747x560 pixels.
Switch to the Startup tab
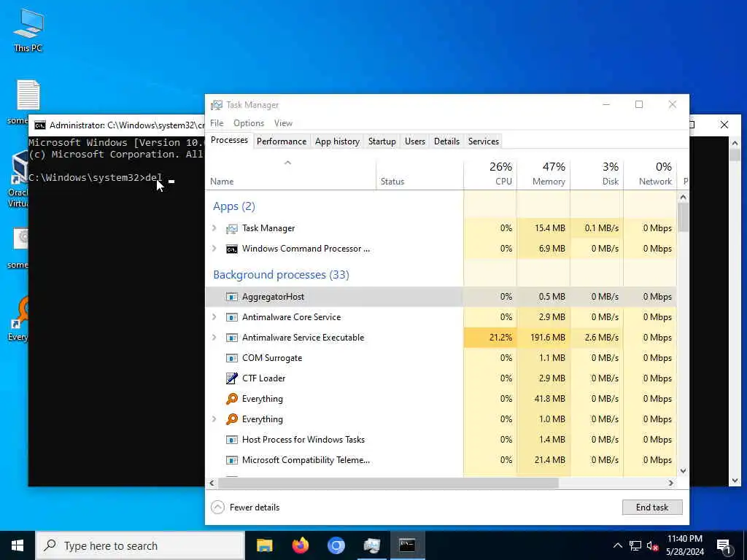[382, 141]
